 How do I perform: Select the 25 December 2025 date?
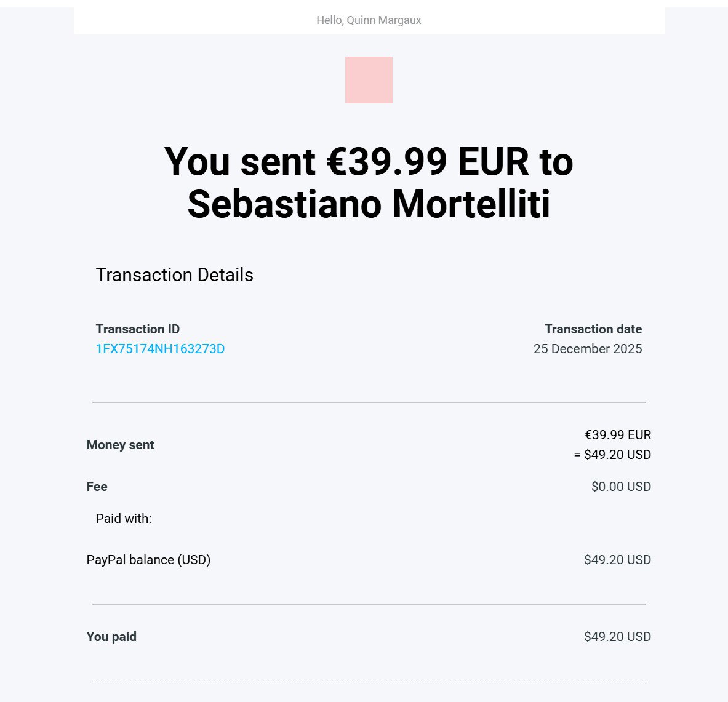pyautogui.click(x=587, y=349)
